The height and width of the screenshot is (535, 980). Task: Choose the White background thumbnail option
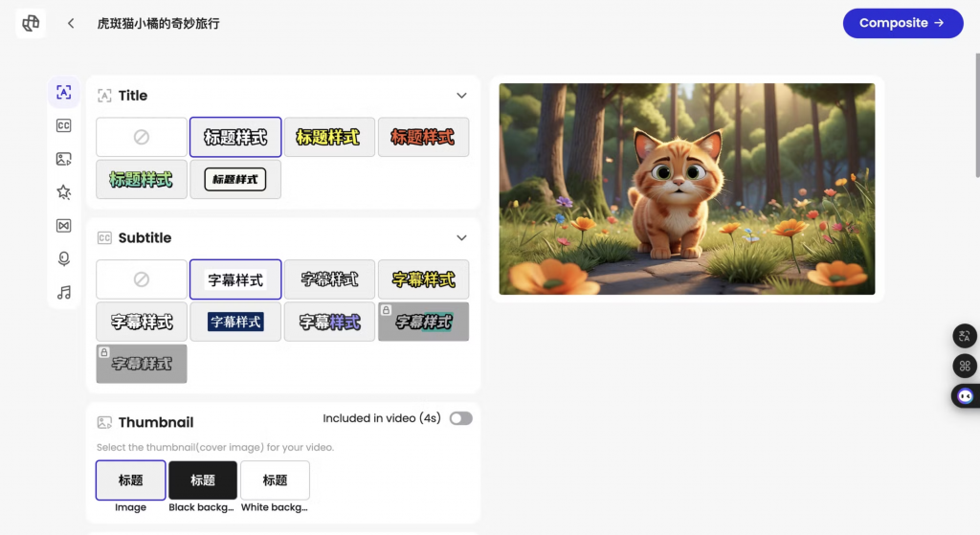(275, 480)
